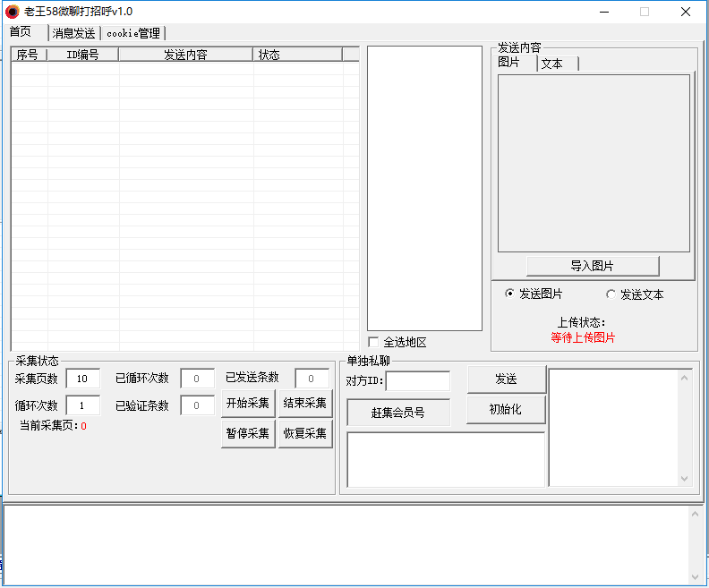Close the 老王58微聊打招呼 window
Image resolution: width=709 pixels, height=588 pixels.
(686, 12)
